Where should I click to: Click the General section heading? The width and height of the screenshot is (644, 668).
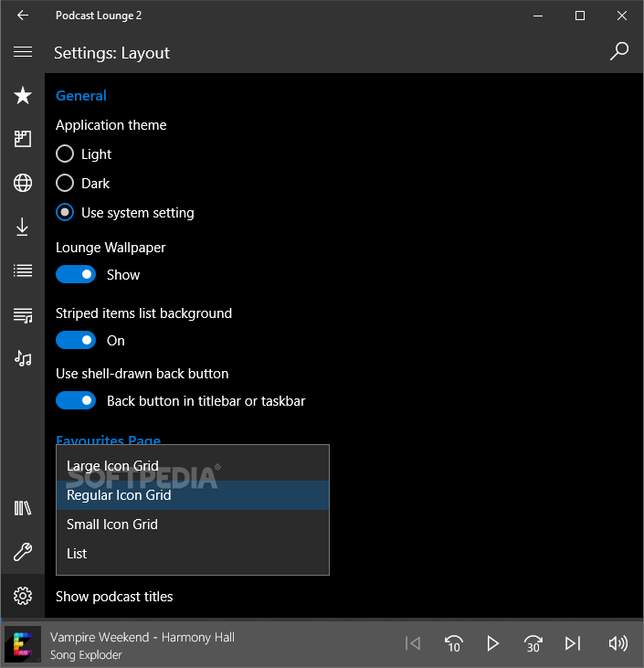point(81,95)
